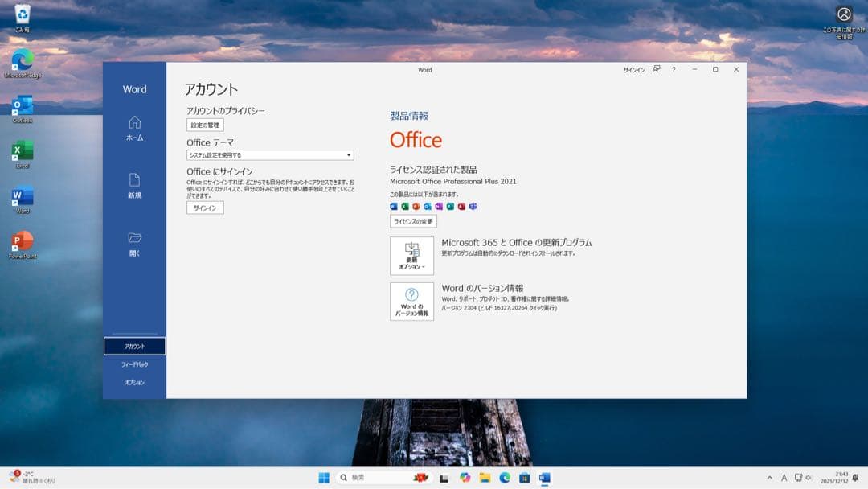Image resolution: width=868 pixels, height=489 pixels.
Task: Open the PowerPoint desktop shortcut
Action: (x=23, y=241)
